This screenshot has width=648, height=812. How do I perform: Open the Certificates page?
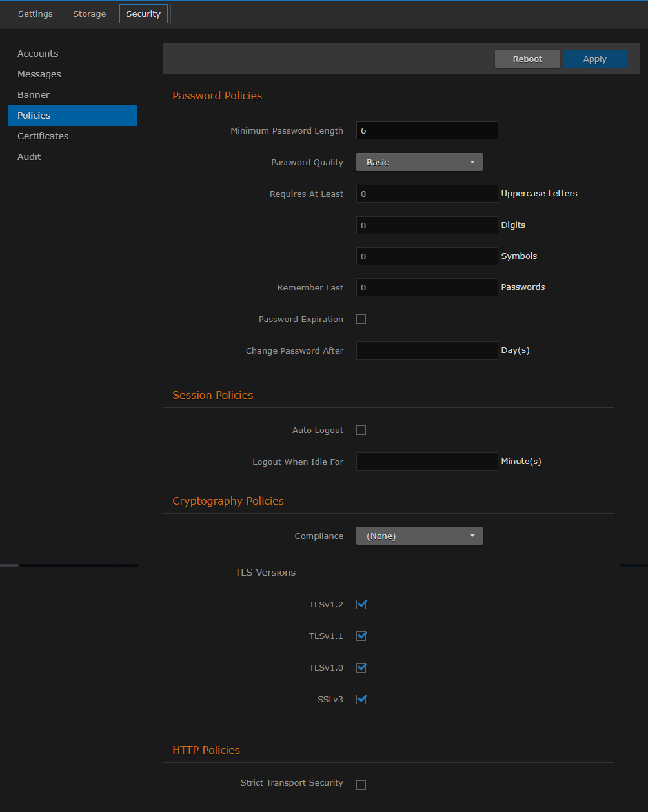pyautogui.click(x=43, y=136)
